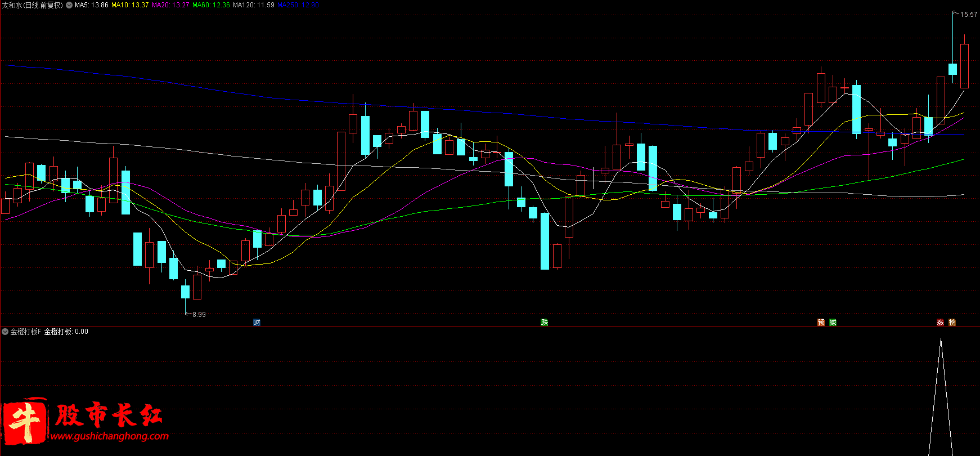Select the yellow MA10: 13.37 label
This screenshot has width=980, height=456.
coord(130,5)
